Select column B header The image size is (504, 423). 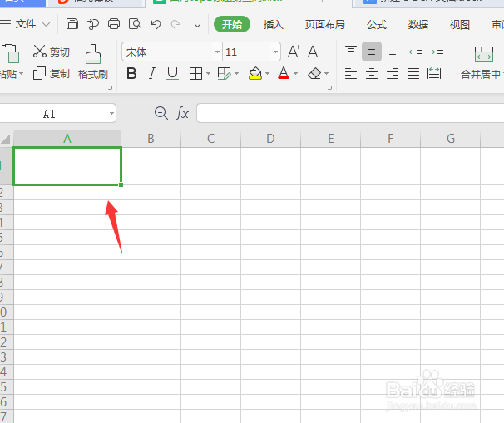tap(151, 139)
